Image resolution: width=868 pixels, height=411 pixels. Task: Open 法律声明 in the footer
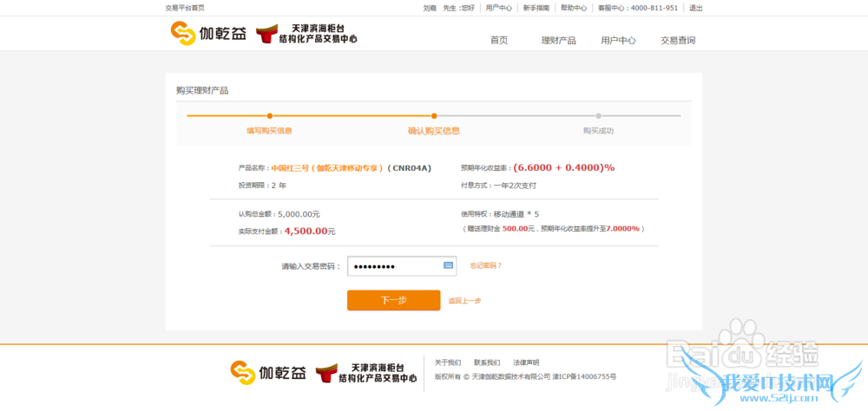pos(527,362)
